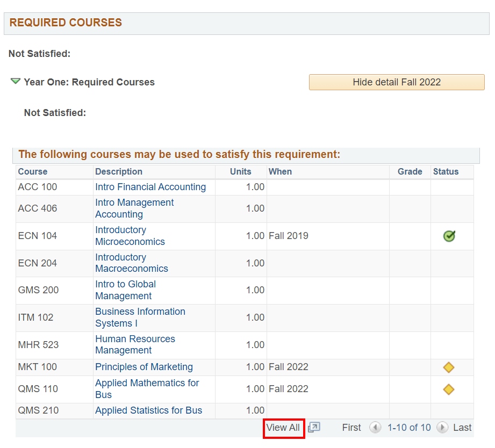
Task: Jump to the Last page of courses
Action: pyautogui.click(x=462, y=428)
